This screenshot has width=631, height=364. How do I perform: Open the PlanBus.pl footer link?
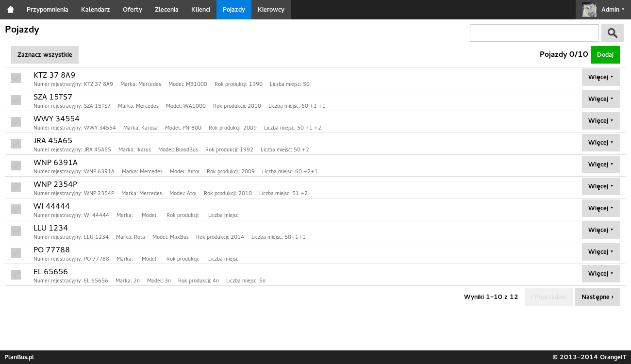19,357
